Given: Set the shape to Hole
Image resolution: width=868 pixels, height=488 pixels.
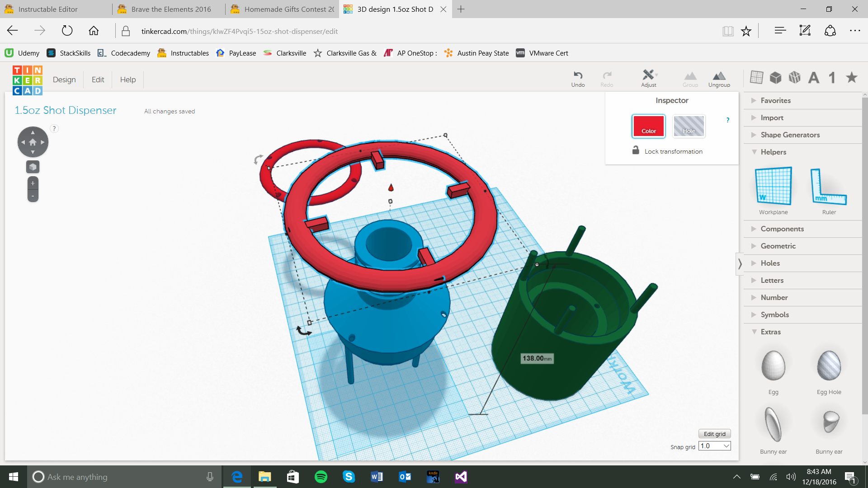Looking at the screenshot, I should 689,126.
